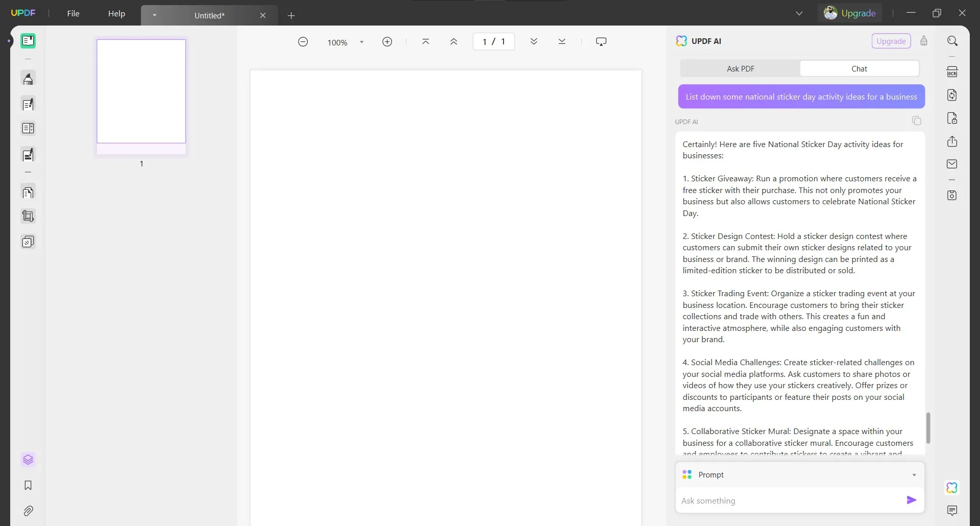Screen dimensions: 980x526
Task: Open the Help menu
Action: click(x=116, y=13)
